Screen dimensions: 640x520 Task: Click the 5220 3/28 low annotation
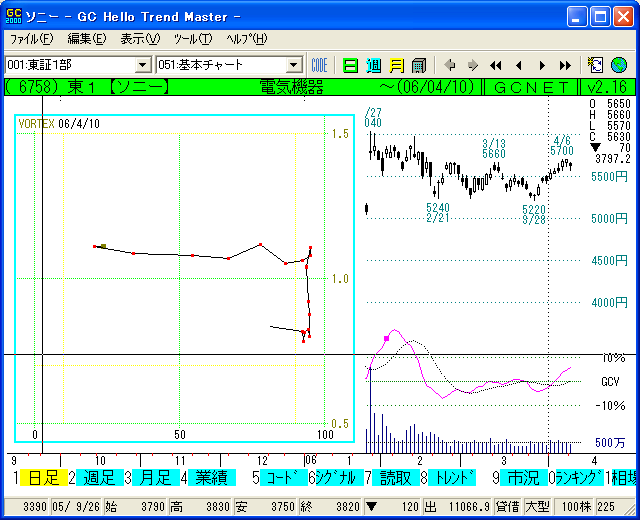click(x=534, y=215)
